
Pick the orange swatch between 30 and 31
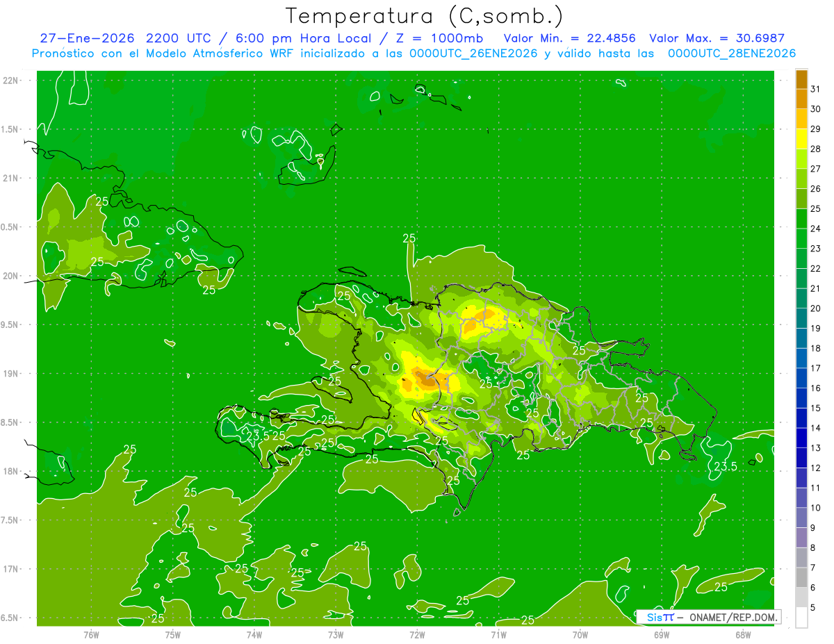[801, 99]
